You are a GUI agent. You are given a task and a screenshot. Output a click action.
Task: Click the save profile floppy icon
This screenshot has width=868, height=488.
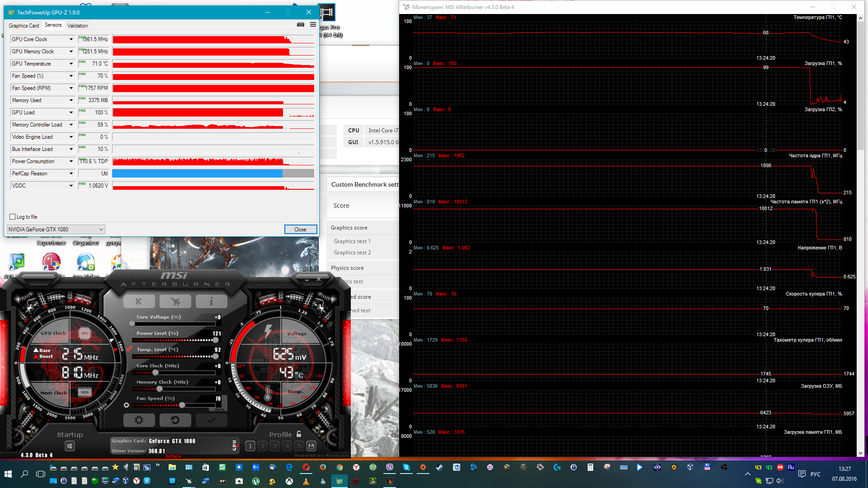(311, 446)
